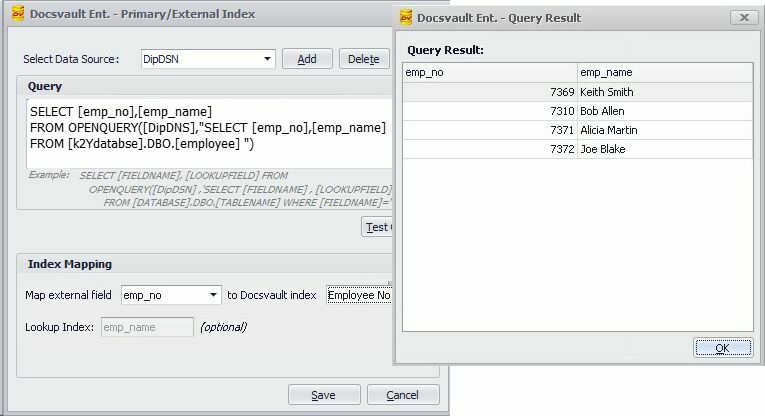Click the Query Result: heading
Viewport: 765px width, 416px height.
click(x=445, y=50)
